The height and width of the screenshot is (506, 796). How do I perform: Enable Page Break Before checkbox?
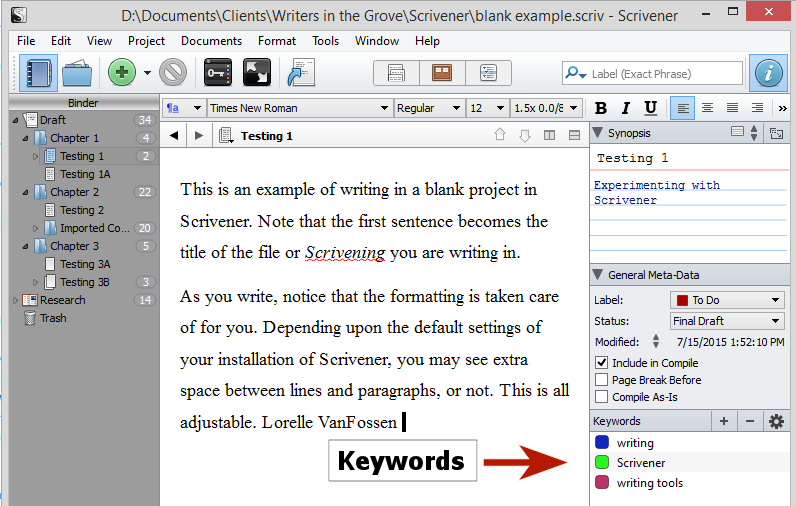tap(601, 380)
